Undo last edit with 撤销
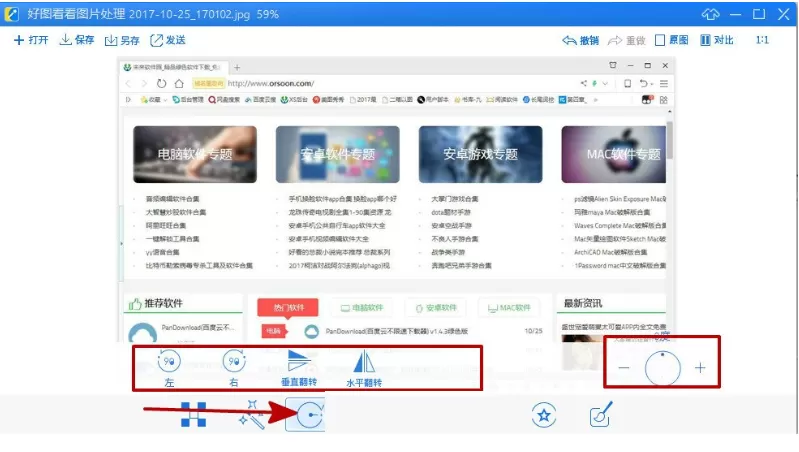 tap(580, 40)
